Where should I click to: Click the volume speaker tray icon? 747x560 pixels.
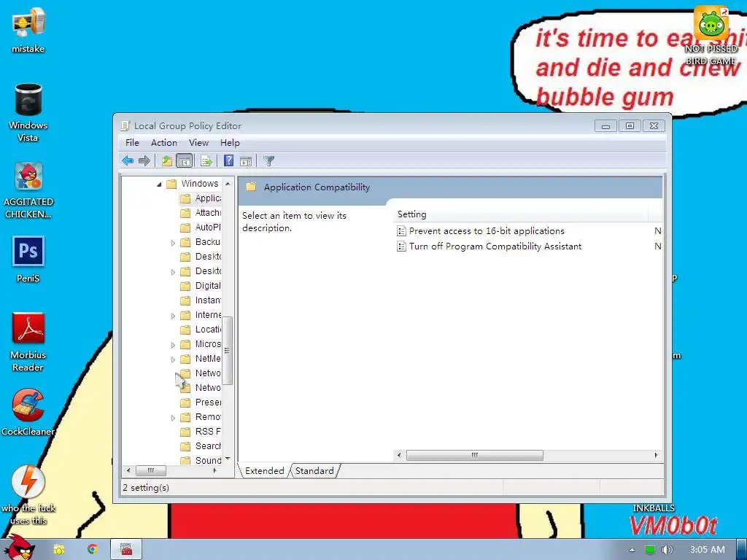click(667, 550)
